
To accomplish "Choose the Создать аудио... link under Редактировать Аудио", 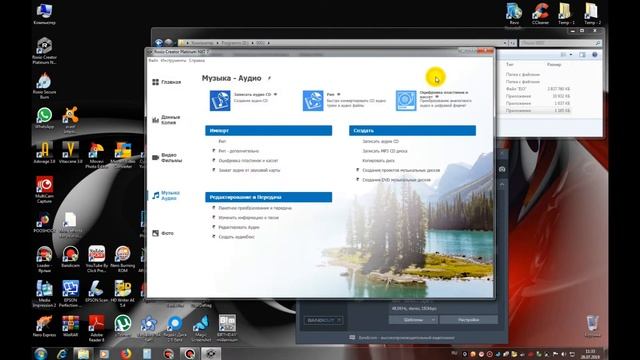I will pos(236,237).
